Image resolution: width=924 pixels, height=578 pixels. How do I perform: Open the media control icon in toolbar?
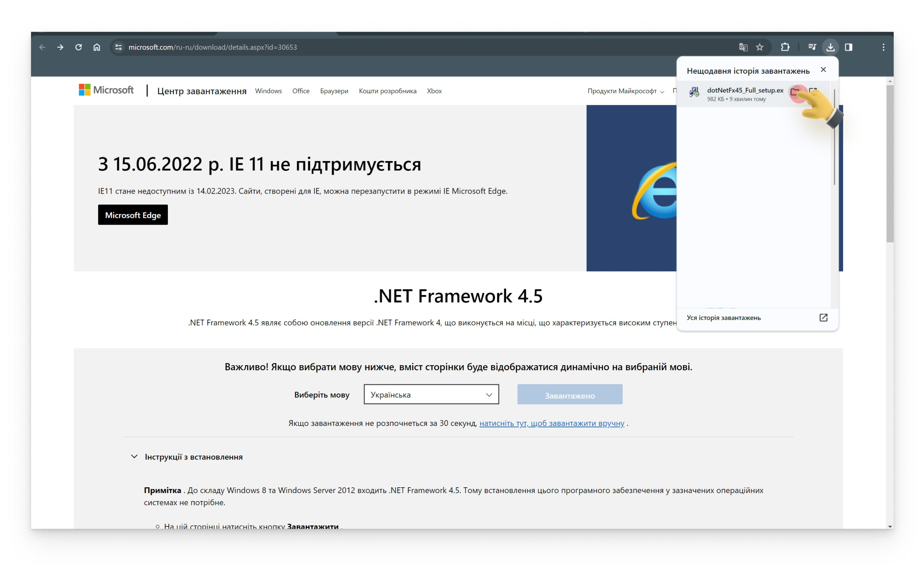(812, 47)
